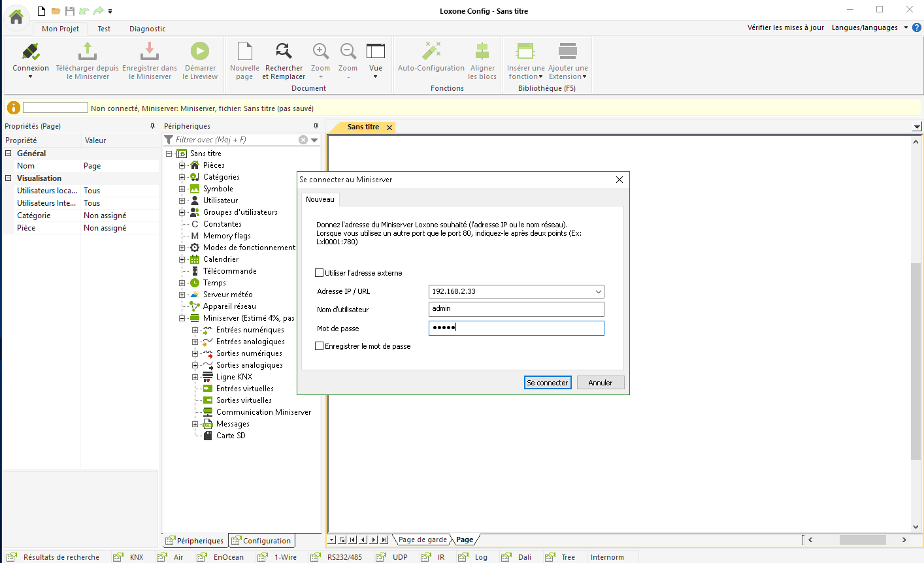Screen dimensions: 924x563
Task: Click Vérifier les mises à jour
Action: click(x=785, y=27)
